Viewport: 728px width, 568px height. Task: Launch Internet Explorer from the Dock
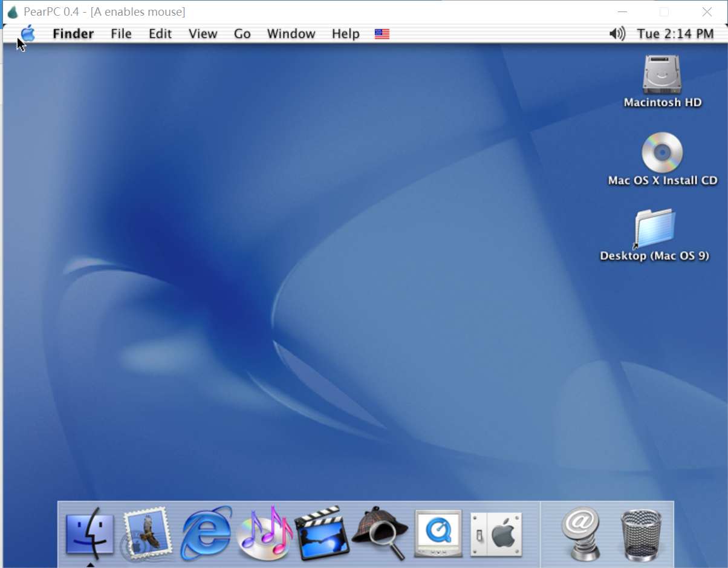[x=206, y=533]
